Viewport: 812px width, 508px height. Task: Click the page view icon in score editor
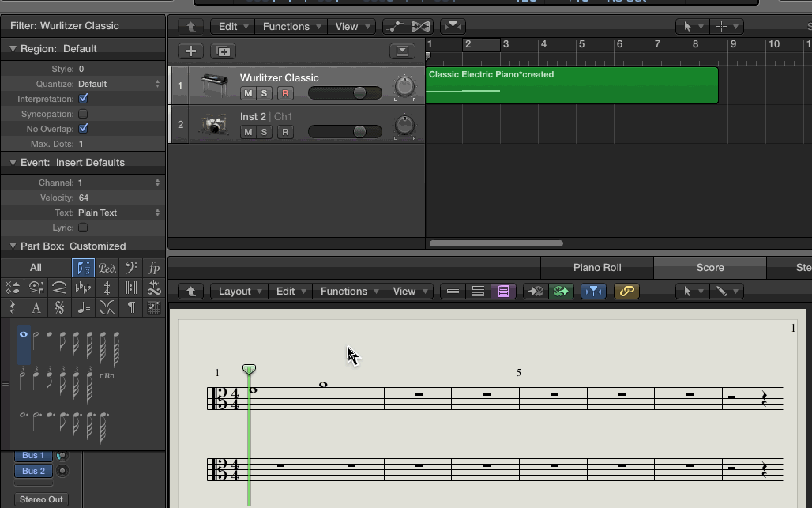pos(503,291)
